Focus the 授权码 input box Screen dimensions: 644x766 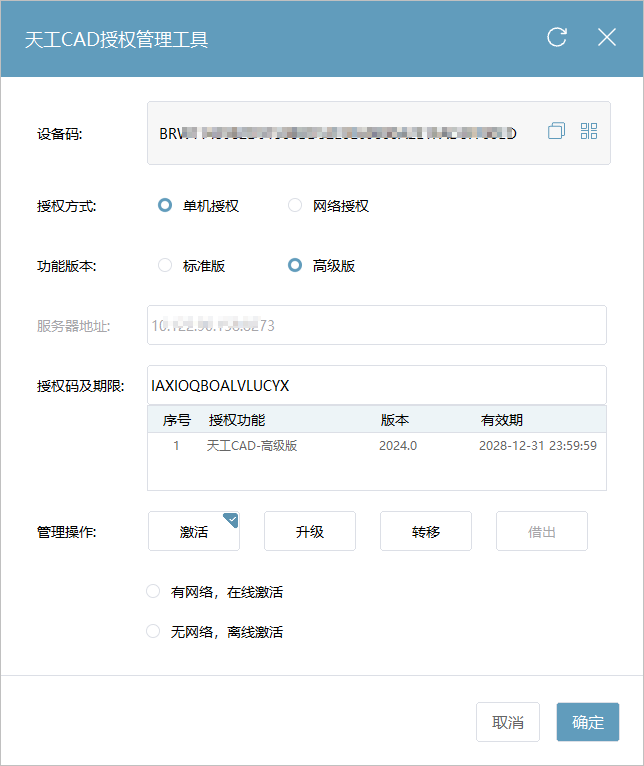377,385
